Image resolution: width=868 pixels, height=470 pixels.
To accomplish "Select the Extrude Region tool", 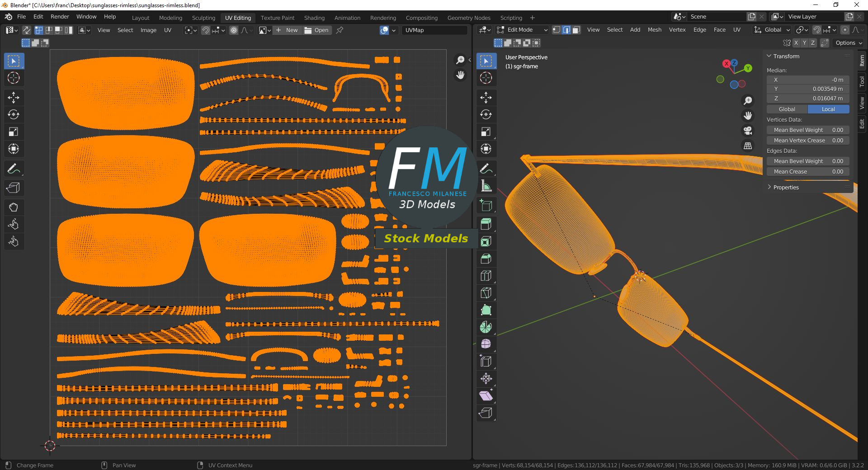I will pyautogui.click(x=486, y=224).
